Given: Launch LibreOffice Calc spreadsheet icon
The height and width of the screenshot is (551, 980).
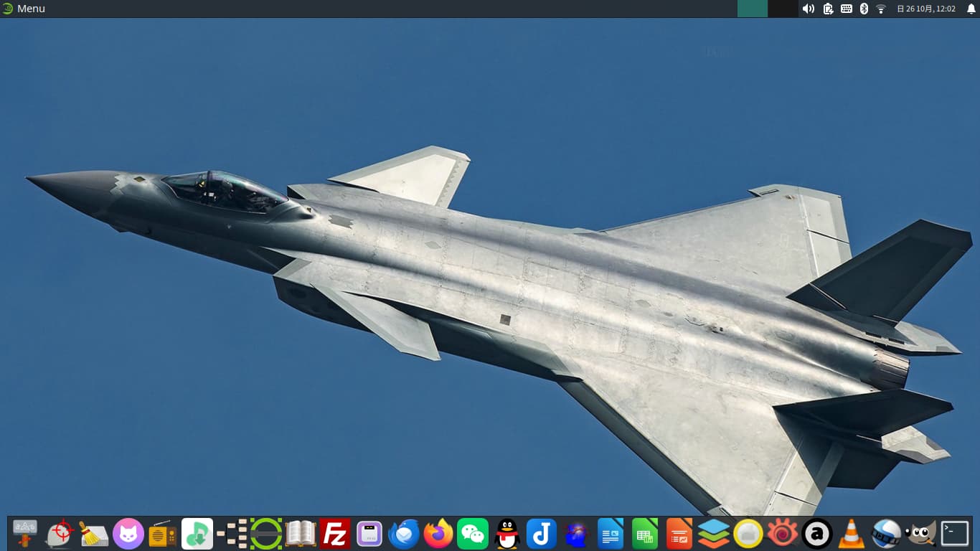Looking at the screenshot, I should click(x=645, y=534).
